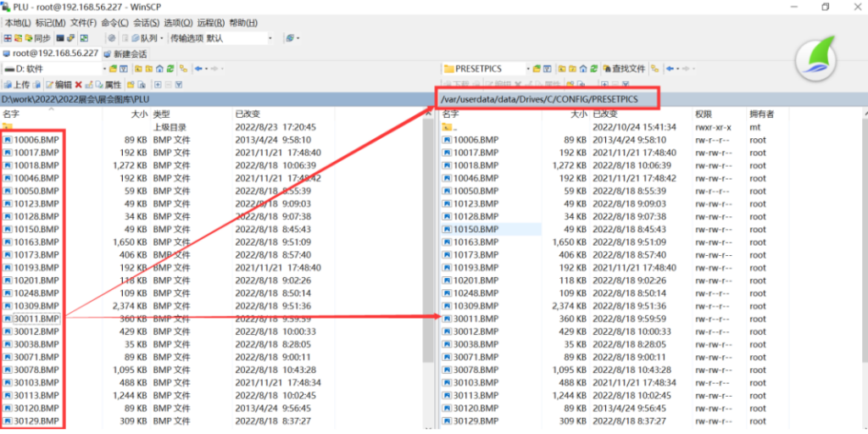Open remote directory dropdown PRESETPICS

pos(486,69)
